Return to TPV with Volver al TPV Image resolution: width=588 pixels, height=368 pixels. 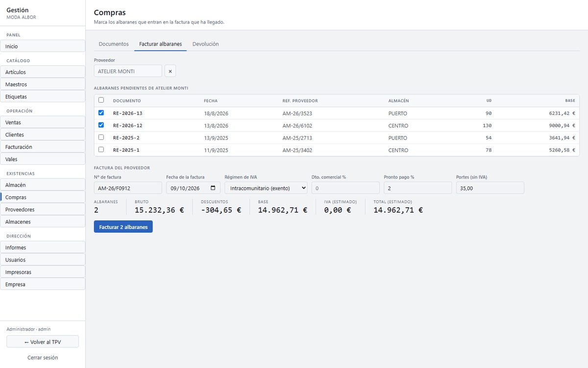43,342
